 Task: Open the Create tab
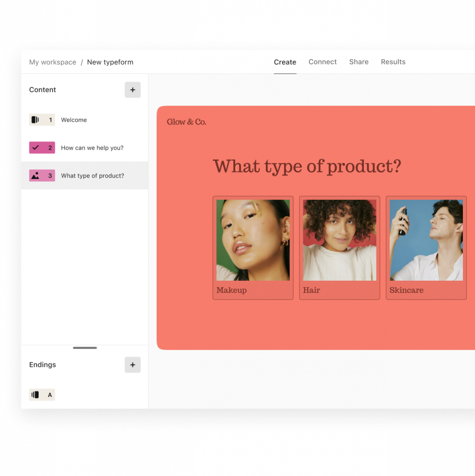pos(285,62)
